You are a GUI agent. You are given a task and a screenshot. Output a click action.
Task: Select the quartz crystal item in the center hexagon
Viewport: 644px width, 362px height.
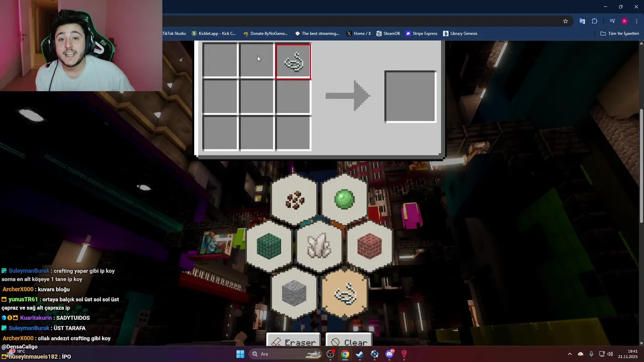pyautogui.click(x=319, y=246)
